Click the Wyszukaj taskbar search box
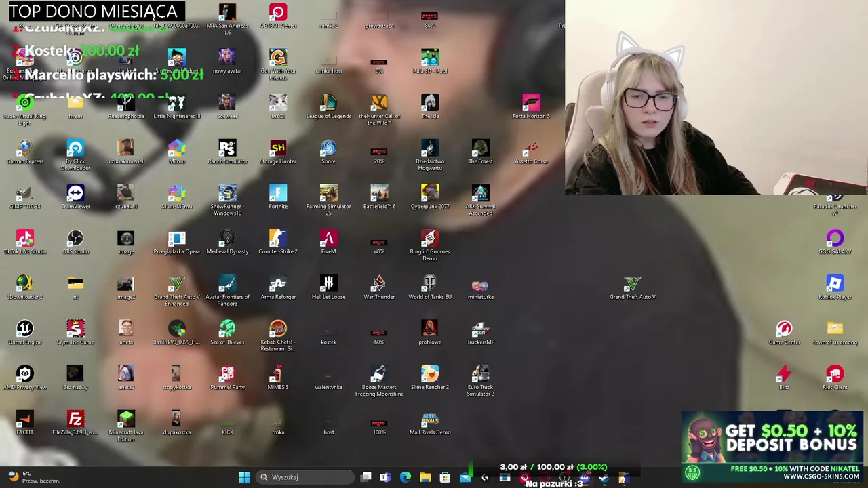Image resolution: width=868 pixels, height=488 pixels. (x=304, y=477)
